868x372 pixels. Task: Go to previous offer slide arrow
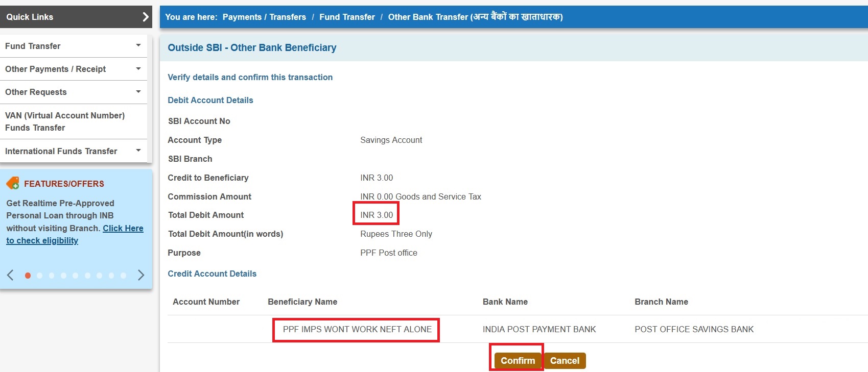point(10,275)
